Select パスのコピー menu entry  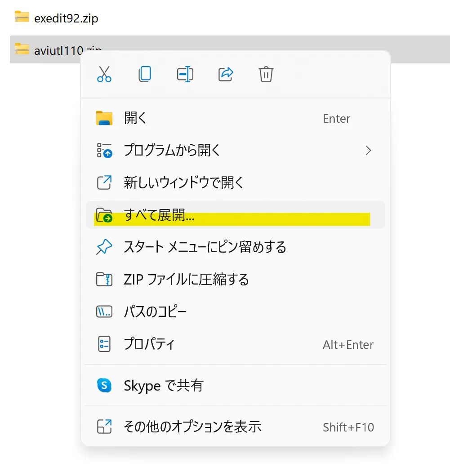[235, 311]
